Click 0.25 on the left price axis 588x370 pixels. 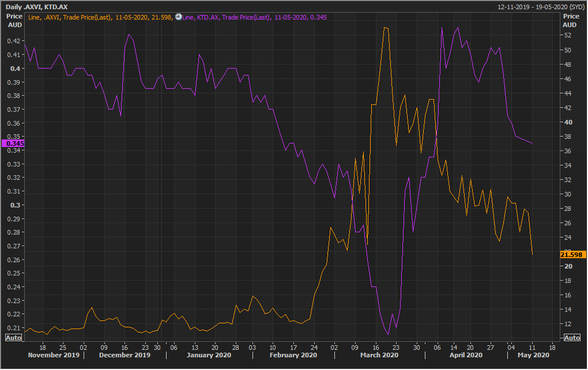tap(13, 273)
